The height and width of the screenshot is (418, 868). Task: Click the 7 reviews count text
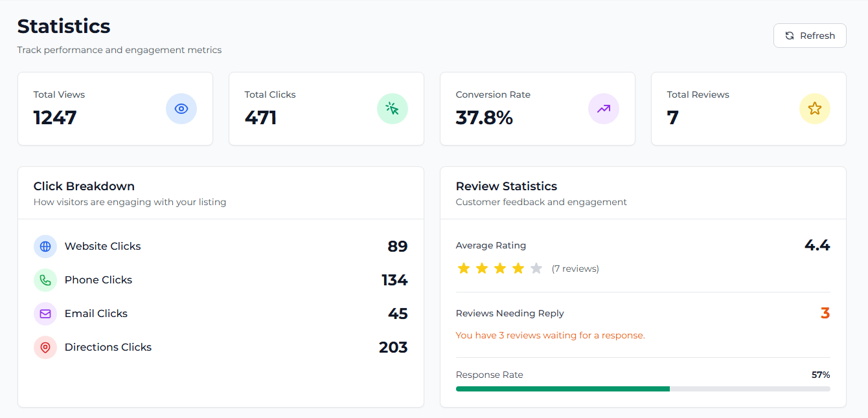coord(575,268)
